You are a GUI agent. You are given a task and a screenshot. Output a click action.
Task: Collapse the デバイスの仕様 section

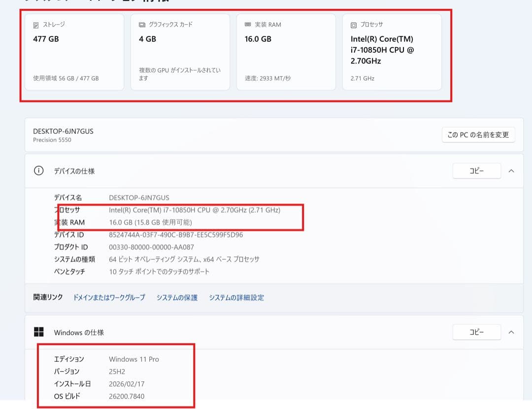click(511, 170)
